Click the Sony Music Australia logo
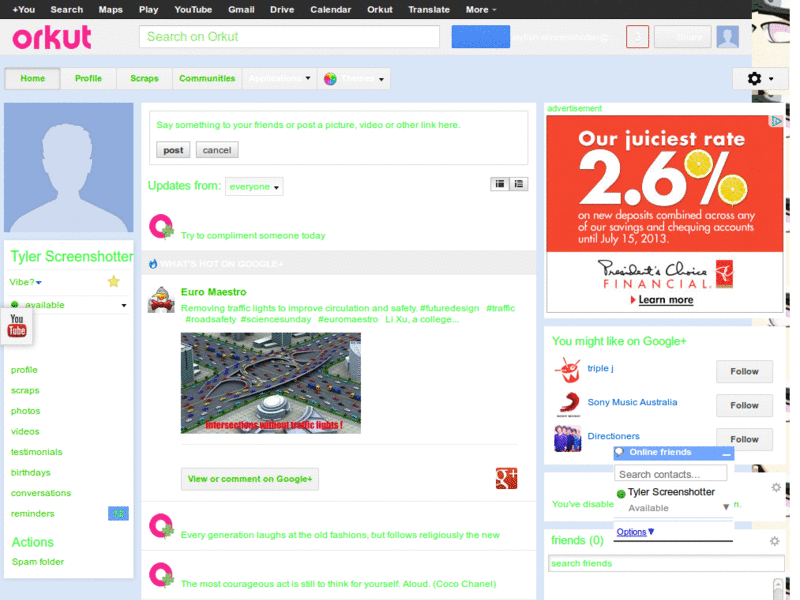Image resolution: width=800 pixels, height=600 pixels. point(568,404)
